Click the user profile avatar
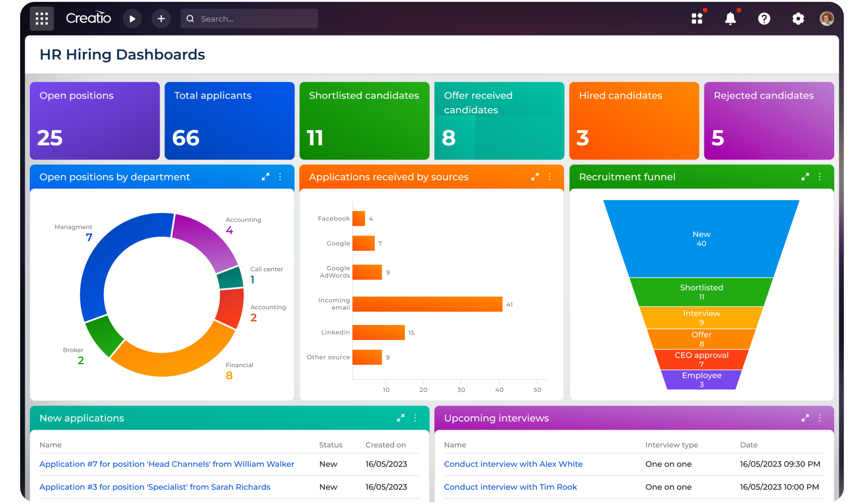 pyautogui.click(x=826, y=19)
